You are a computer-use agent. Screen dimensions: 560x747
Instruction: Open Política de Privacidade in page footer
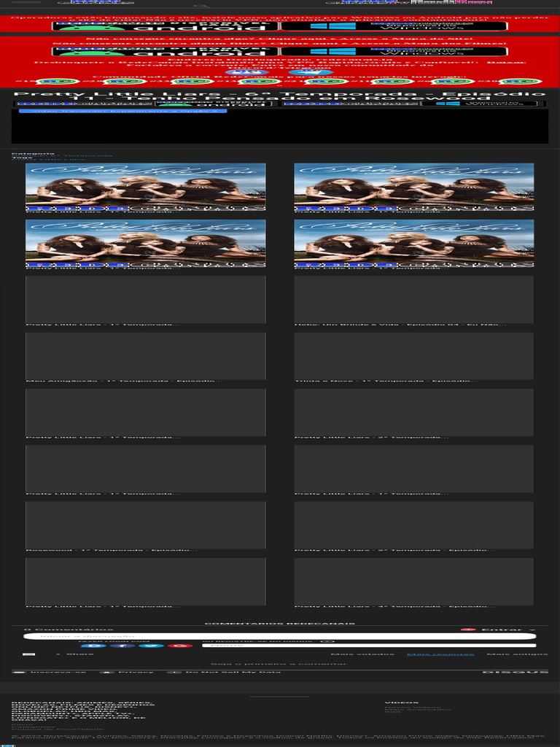tap(57, 729)
